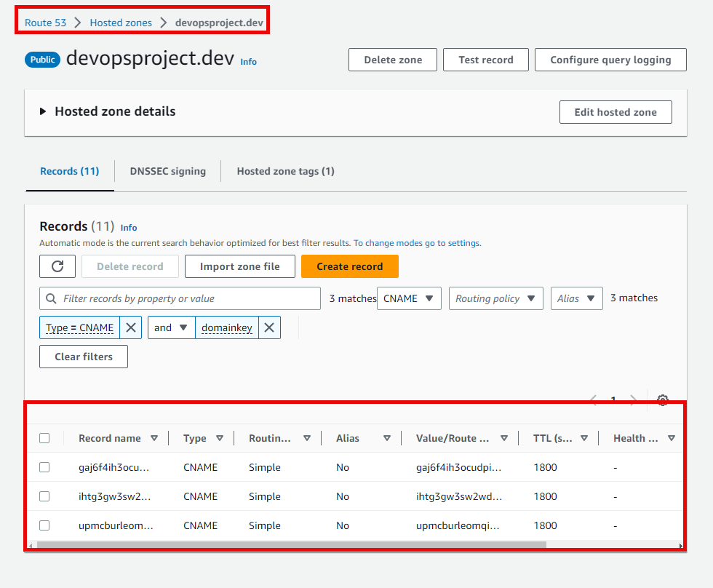This screenshot has width=713, height=588.
Task: Follow 'To change modes go to settings' link
Action: point(417,243)
